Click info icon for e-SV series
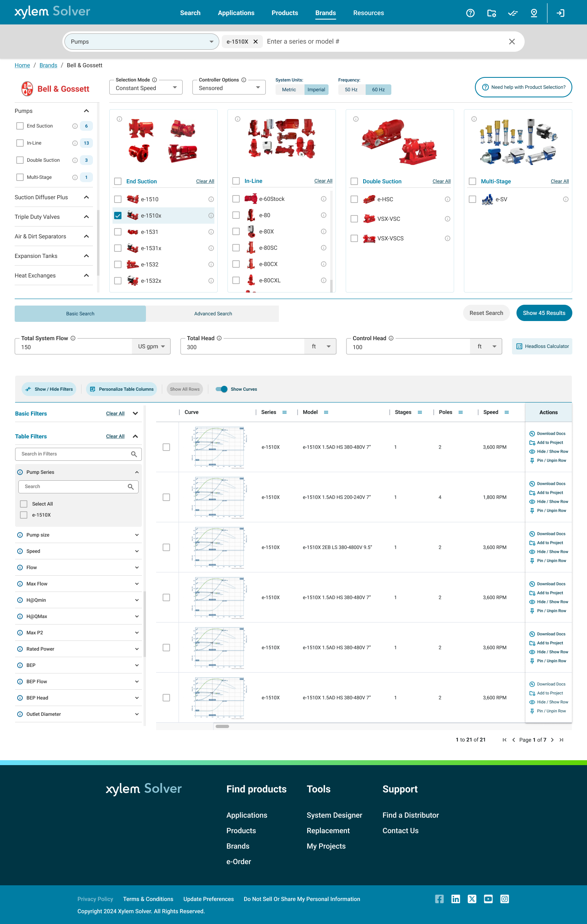 coord(566,199)
